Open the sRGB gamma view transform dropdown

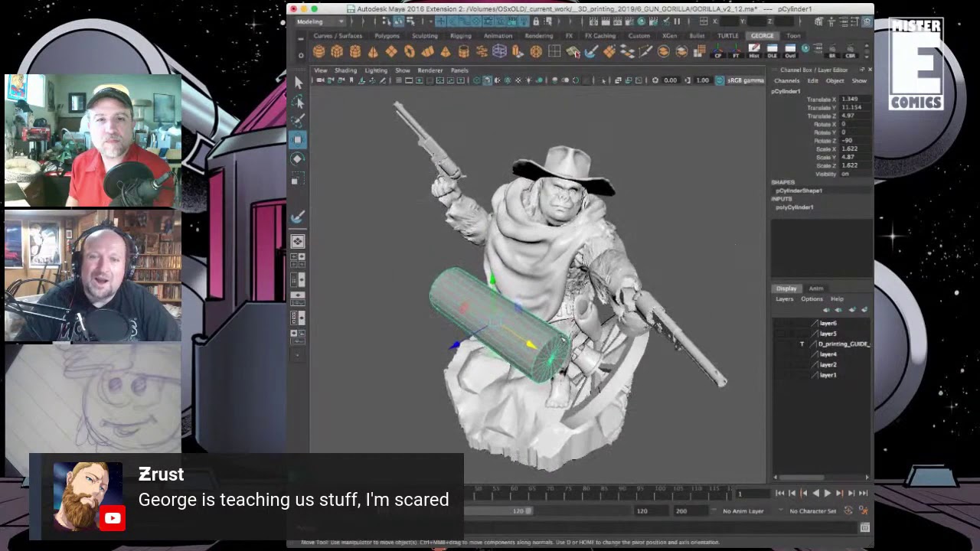744,80
